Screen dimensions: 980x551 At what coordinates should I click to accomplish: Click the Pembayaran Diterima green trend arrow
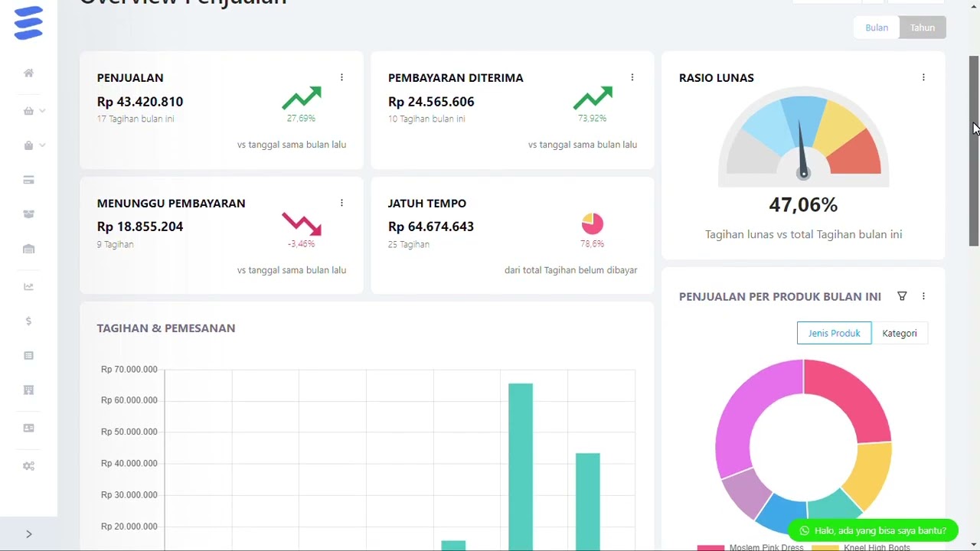pos(593,97)
